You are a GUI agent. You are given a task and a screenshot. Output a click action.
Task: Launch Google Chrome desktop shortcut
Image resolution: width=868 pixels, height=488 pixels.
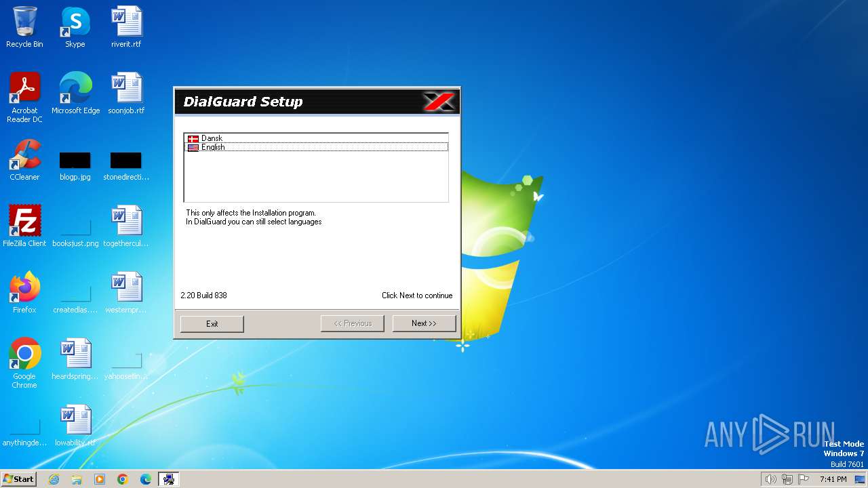24,363
